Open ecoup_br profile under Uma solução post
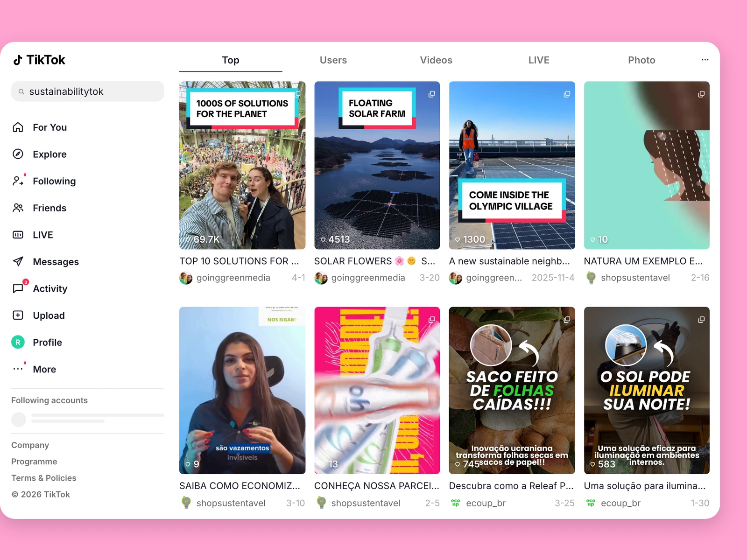 click(620, 503)
